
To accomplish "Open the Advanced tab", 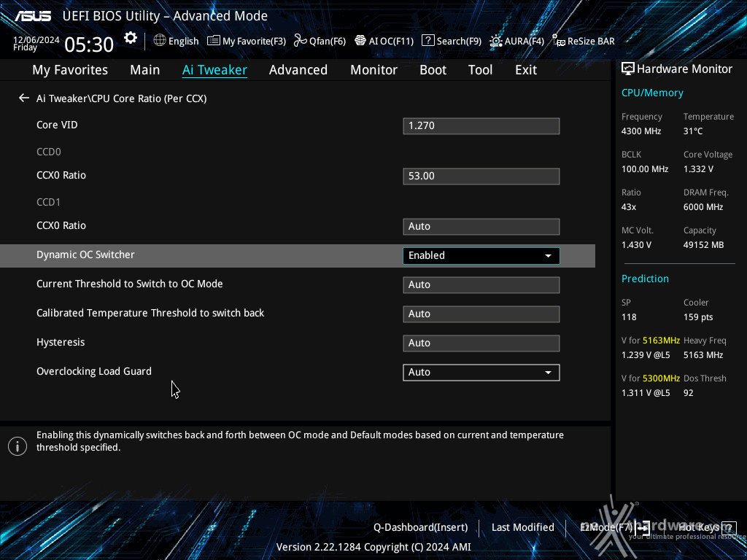I will 298,70.
